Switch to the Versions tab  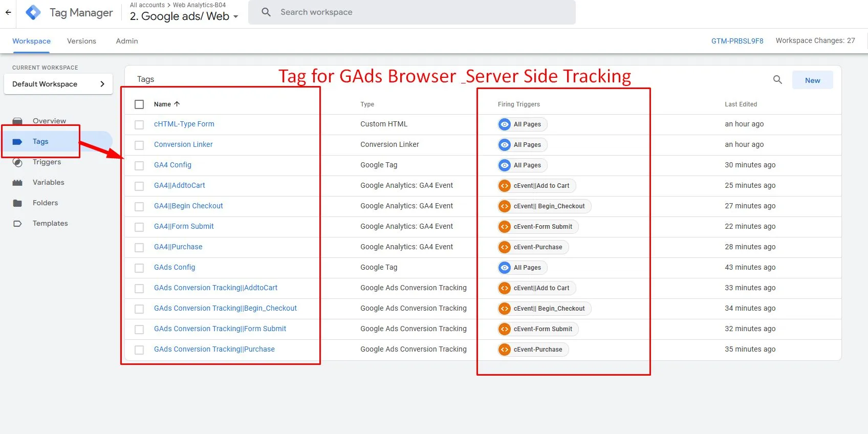pos(81,41)
